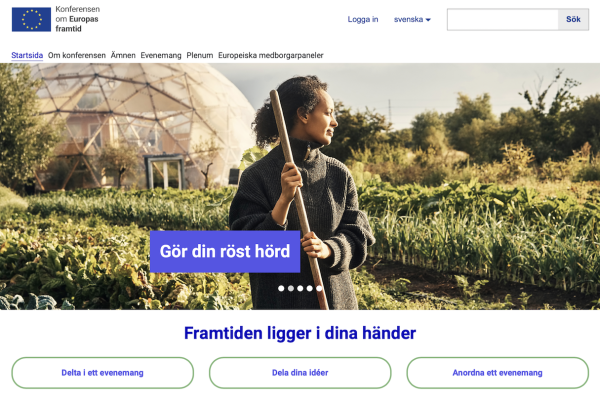Select the fourth carousel slide dot
This screenshot has width=600, height=400.
point(310,288)
